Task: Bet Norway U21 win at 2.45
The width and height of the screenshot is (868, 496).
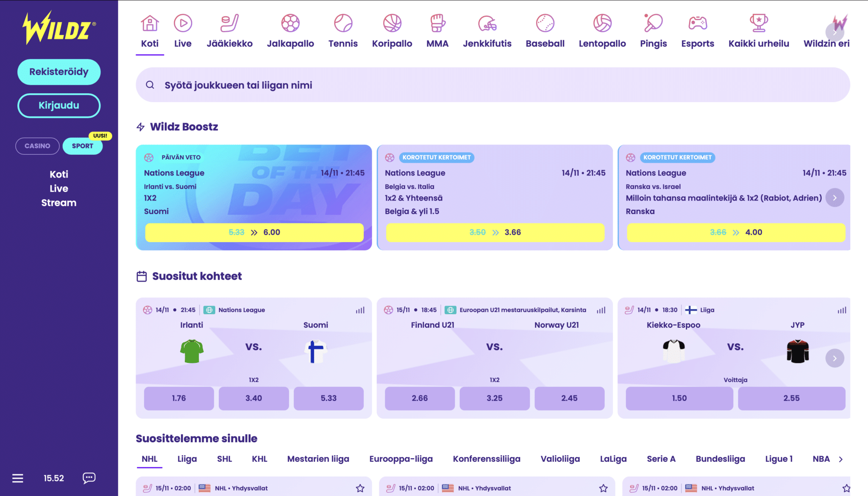Action: coord(569,398)
